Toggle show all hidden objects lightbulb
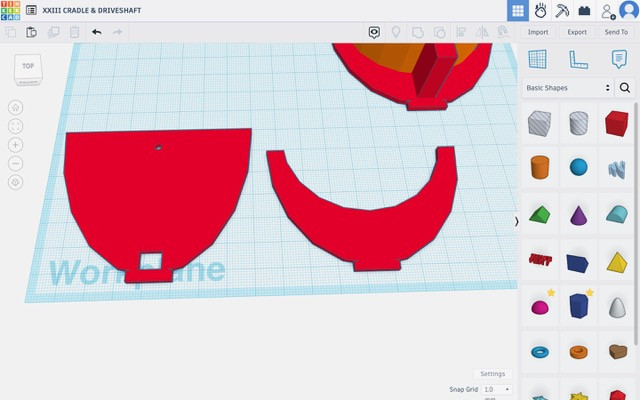 396,32
